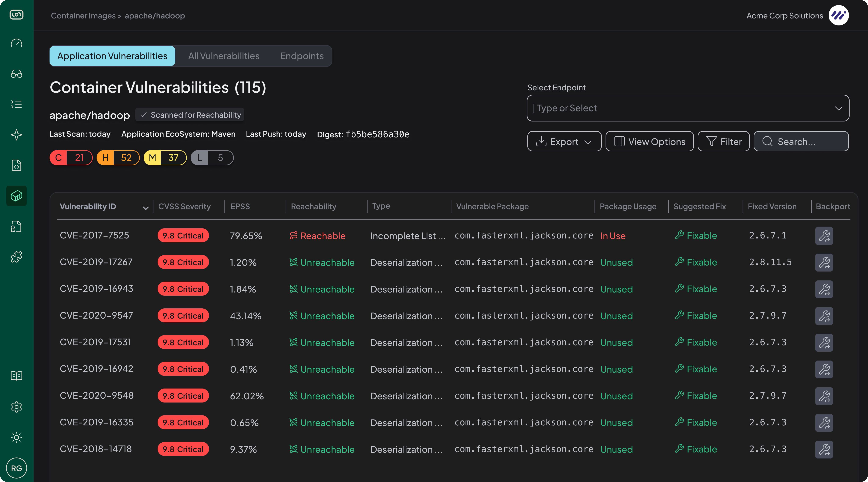The image size is (868, 482).
Task: Switch to the Endpoints tab
Action: [x=302, y=56]
